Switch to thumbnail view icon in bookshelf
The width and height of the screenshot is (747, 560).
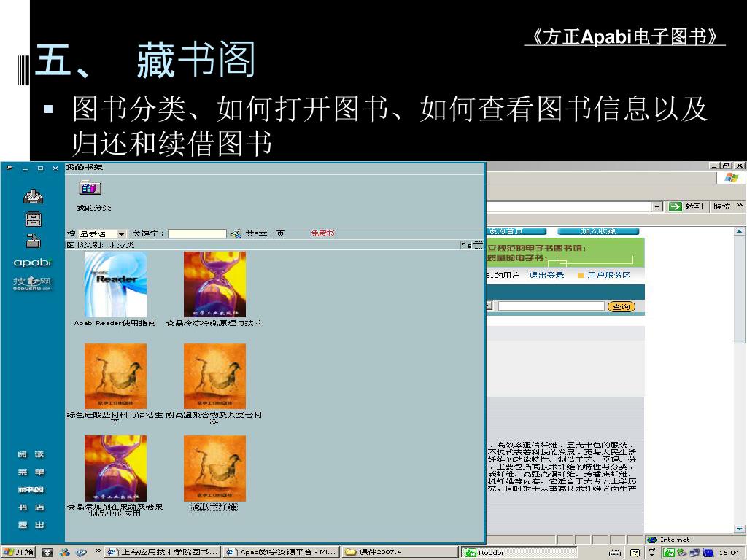466,245
